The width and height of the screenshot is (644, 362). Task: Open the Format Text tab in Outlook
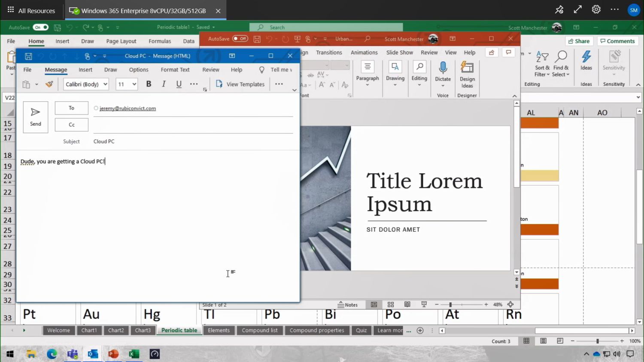pyautogui.click(x=175, y=69)
